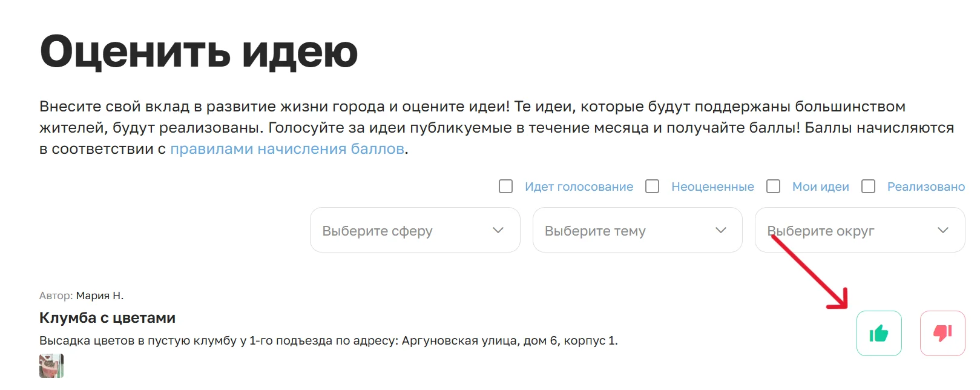The image size is (980, 390).
Task: Click the chevron arrow in the округ dropdown
Action: click(x=943, y=230)
